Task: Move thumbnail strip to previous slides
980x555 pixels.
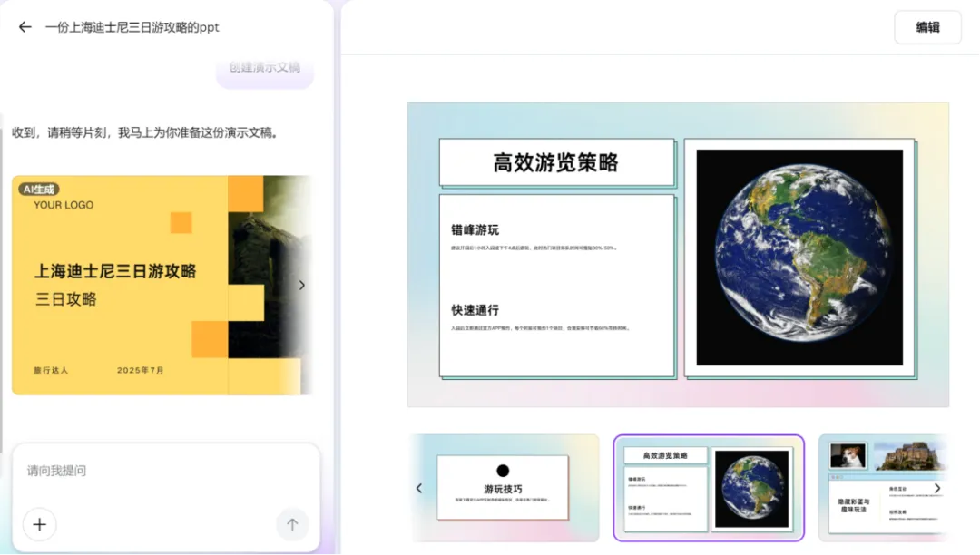Action: click(x=419, y=488)
